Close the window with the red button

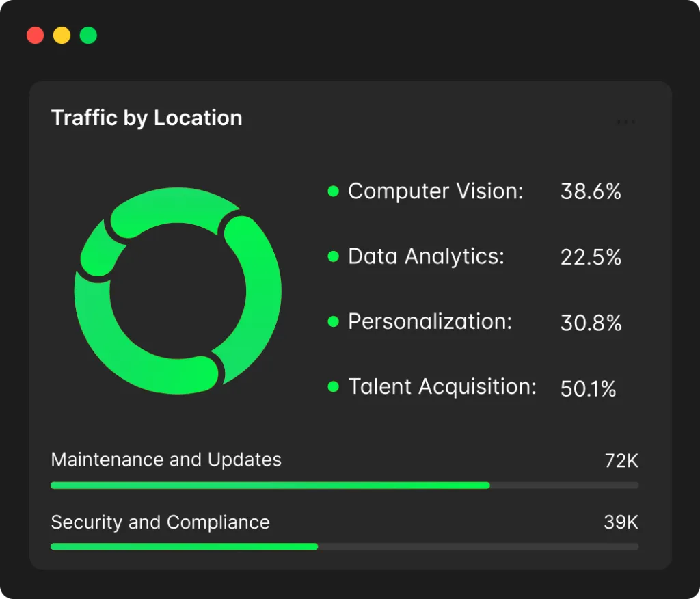[35, 36]
